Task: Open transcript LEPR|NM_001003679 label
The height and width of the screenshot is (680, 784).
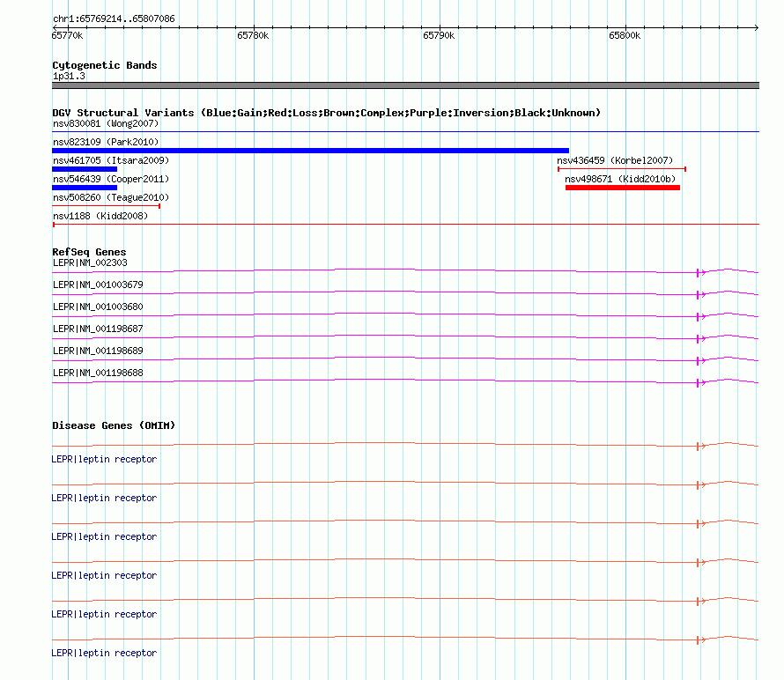Action: [98, 285]
